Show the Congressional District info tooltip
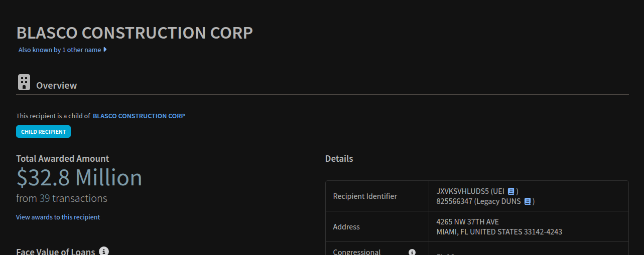This screenshot has width=644, height=255. coord(412,252)
